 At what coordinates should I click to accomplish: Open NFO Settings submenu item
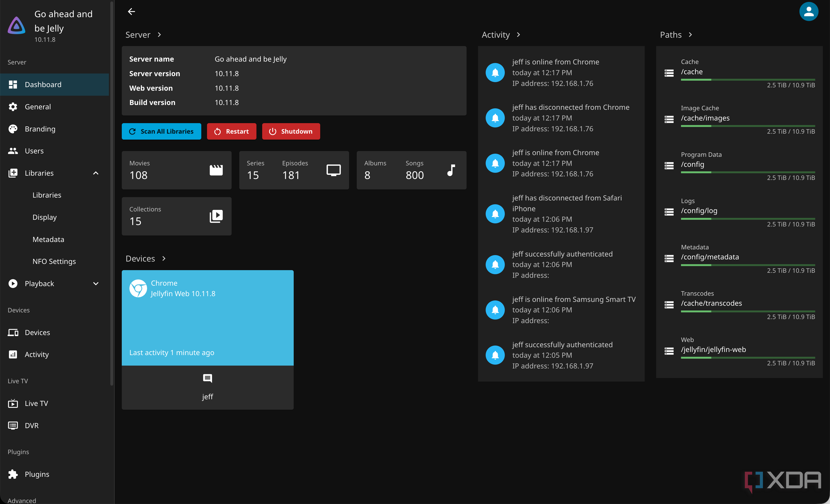[x=54, y=262]
